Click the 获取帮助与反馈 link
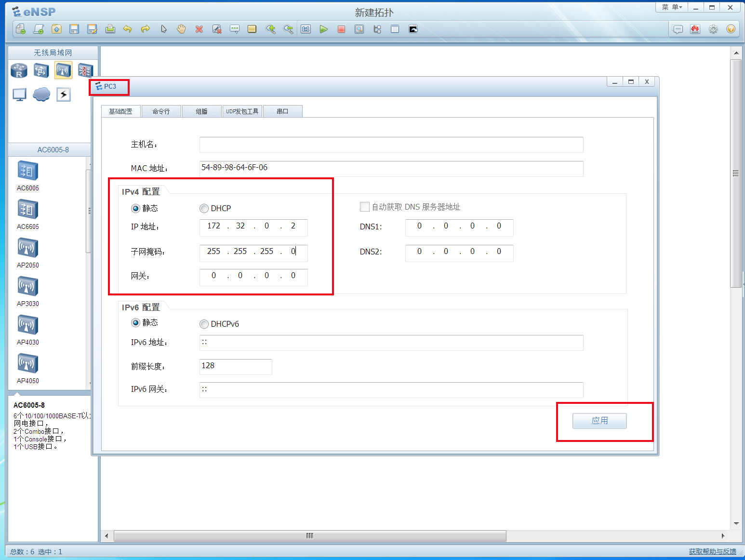Screen dimensions: 745x560 pos(712,551)
